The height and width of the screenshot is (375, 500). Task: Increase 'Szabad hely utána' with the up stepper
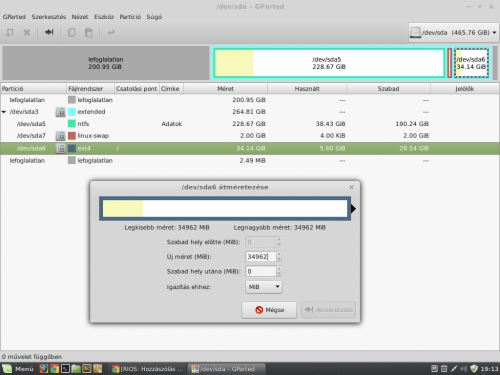tap(279, 269)
